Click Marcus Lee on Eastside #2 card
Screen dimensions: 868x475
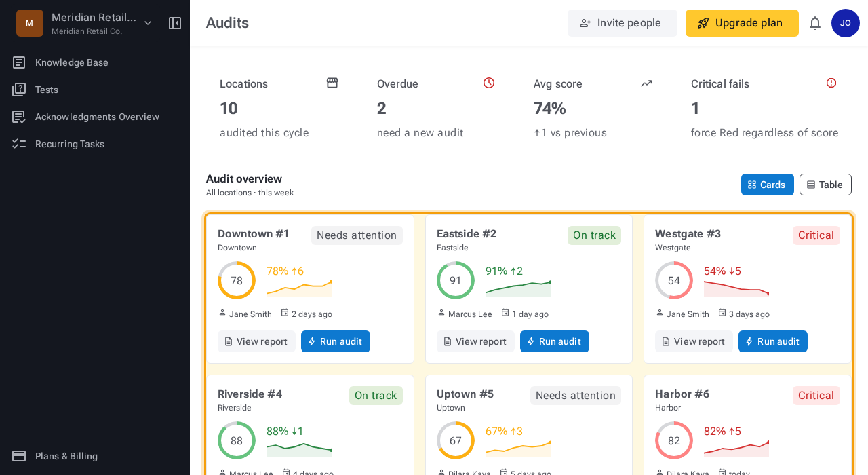pyautogui.click(x=470, y=314)
